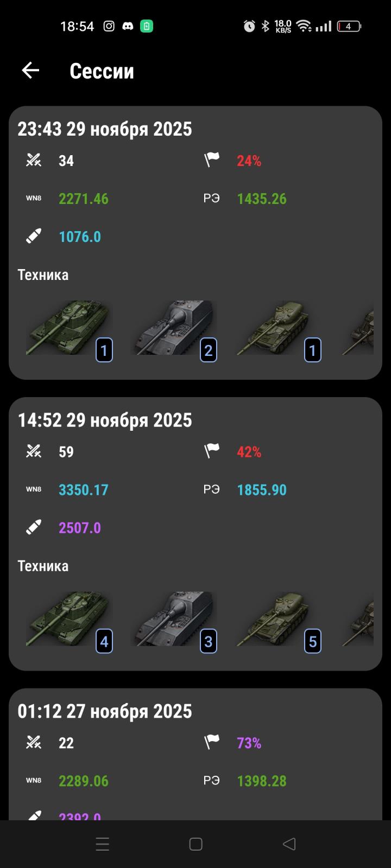Select gray tank with badge 2
This screenshot has width=391, height=868.
click(x=174, y=328)
